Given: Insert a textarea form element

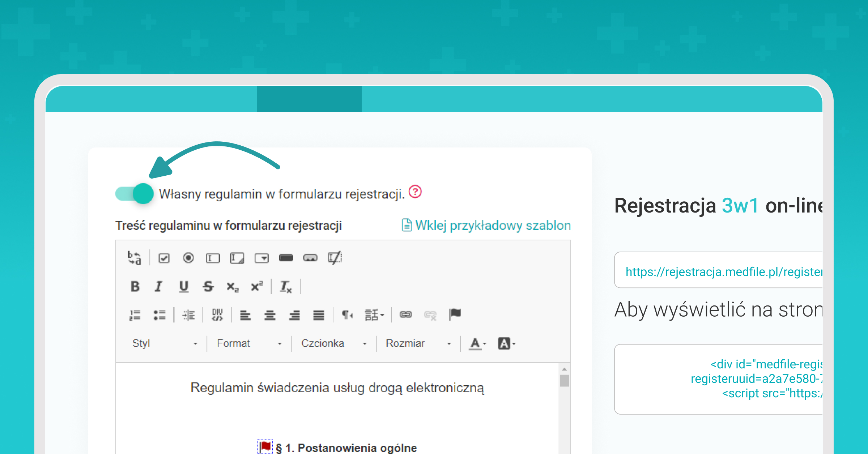Looking at the screenshot, I should click(237, 258).
